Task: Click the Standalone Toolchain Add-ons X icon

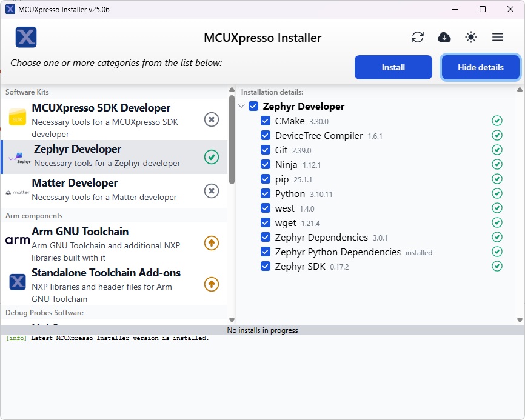Action: coord(18,282)
